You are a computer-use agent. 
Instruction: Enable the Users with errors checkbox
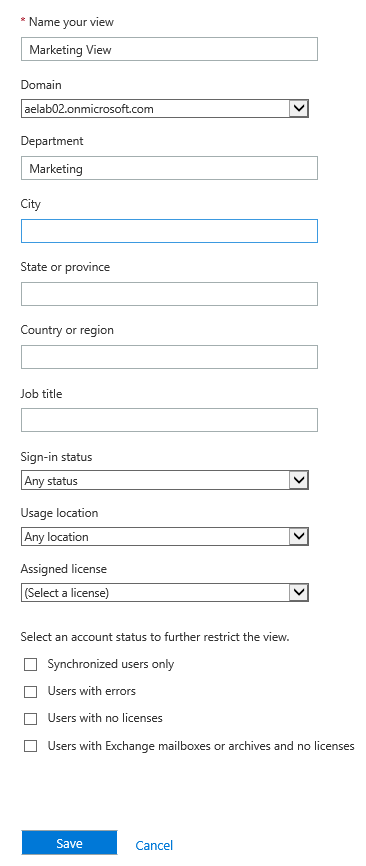click(30, 691)
